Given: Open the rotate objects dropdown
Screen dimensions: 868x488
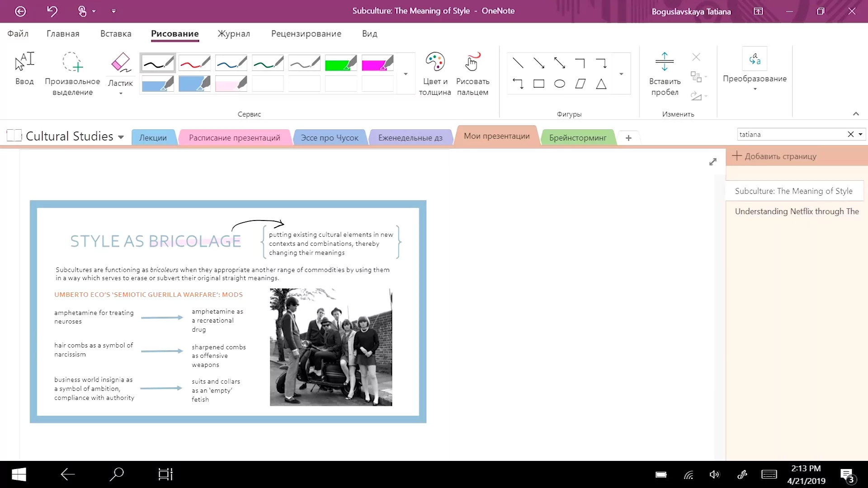Looking at the screenshot, I should point(698,96).
